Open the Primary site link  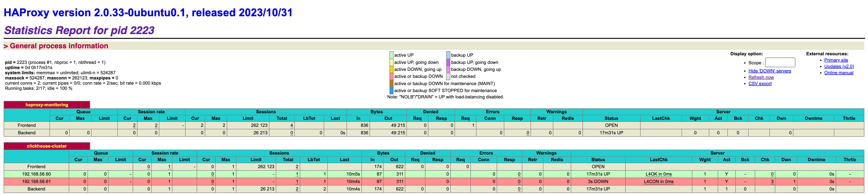click(x=836, y=60)
